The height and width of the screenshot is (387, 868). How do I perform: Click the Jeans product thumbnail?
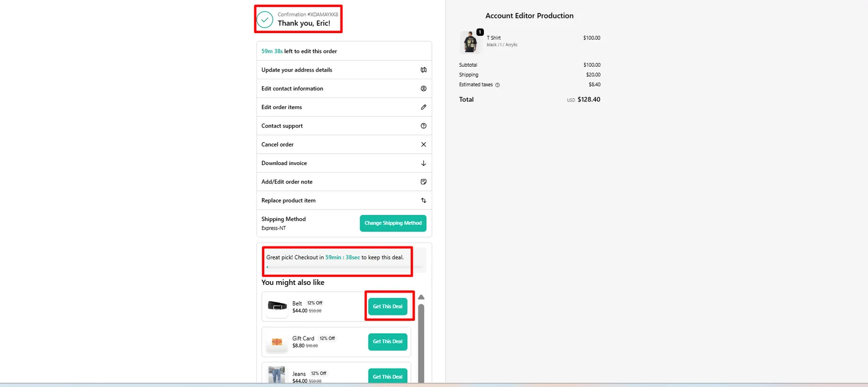277,375
